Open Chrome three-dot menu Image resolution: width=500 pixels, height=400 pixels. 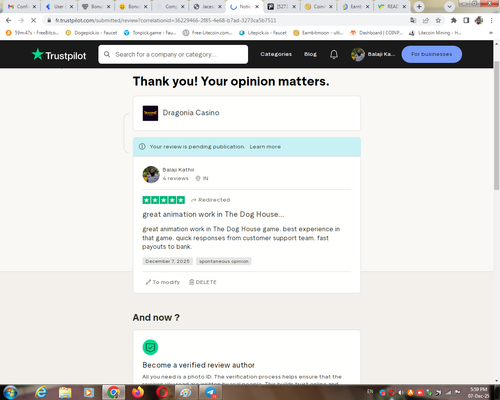click(x=491, y=20)
